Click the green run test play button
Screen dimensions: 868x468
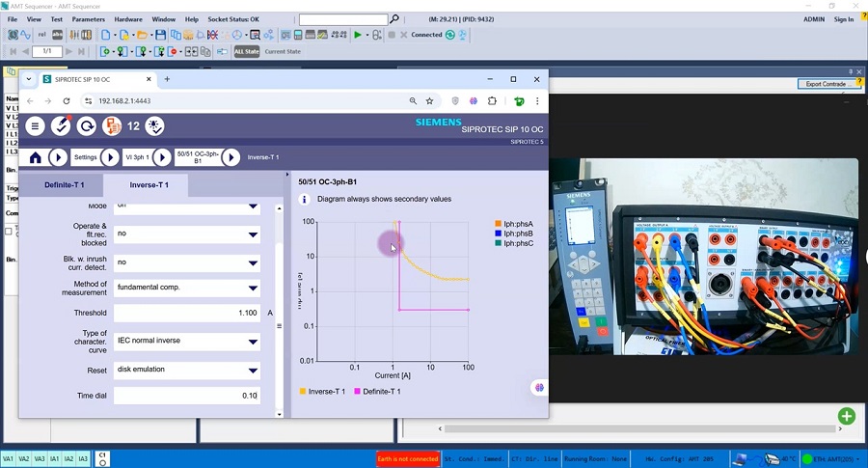(x=358, y=35)
